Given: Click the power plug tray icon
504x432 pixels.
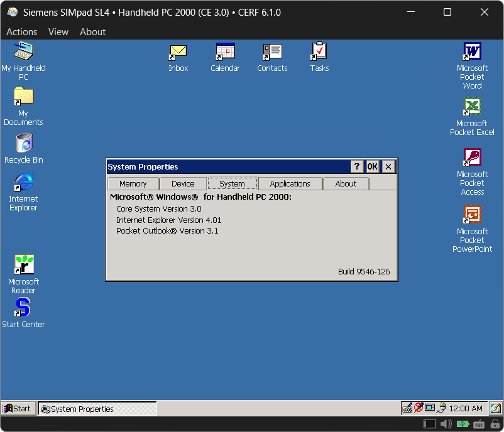Looking at the screenshot, I should tap(442, 408).
